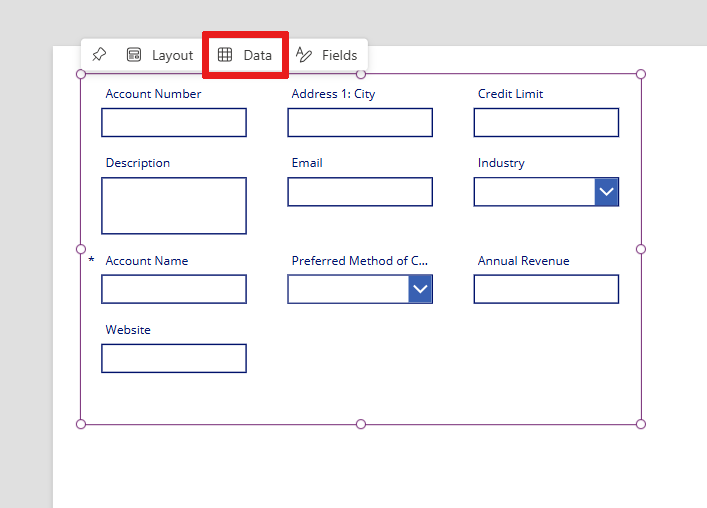Click the Data table icon
Image resolution: width=707 pixels, height=508 pixels.
[x=225, y=55]
